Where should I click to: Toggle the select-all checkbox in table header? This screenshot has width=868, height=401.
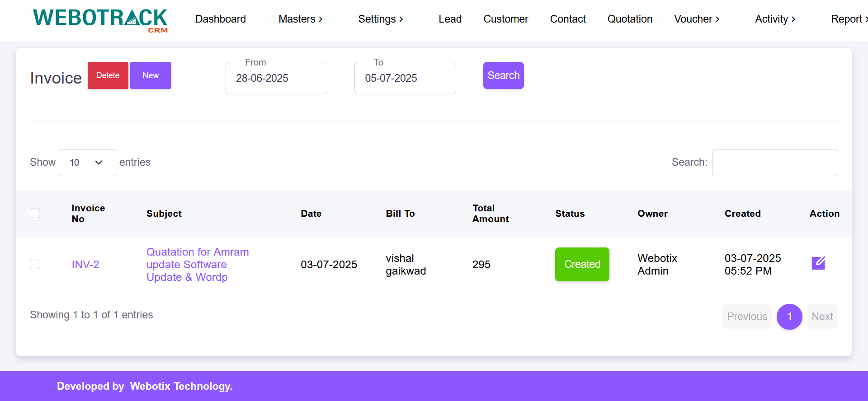35,214
